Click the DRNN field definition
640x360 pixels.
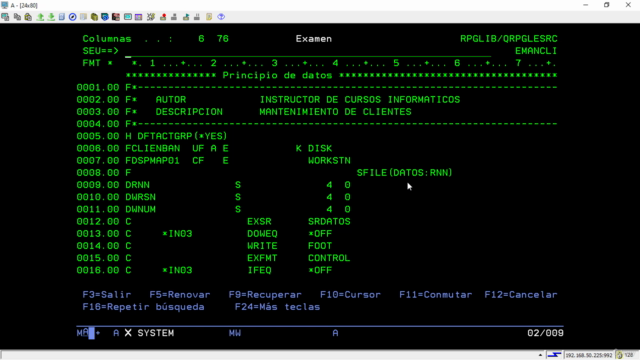click(138, 185)
